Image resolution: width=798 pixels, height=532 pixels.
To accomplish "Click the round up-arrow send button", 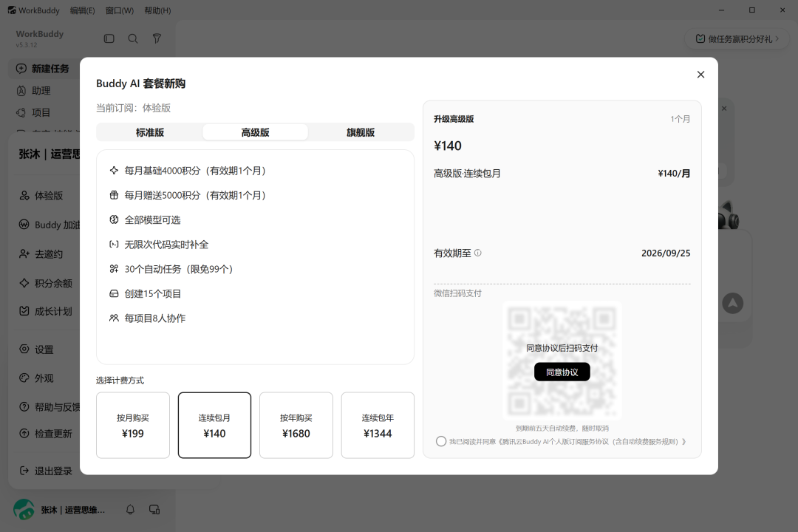I will (732, 304).
